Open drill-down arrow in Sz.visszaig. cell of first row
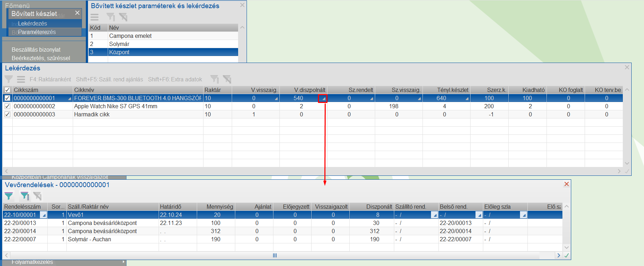This screenshot has height=266, width=644. pos(419,99)
